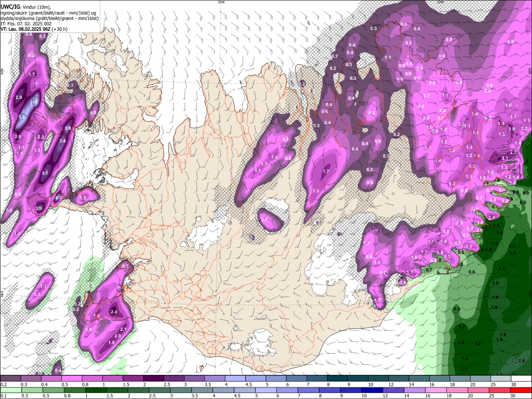Click the '2.6' value in the dark green rain area
This screenshot has height=399, width=532.
click(522, 361)
